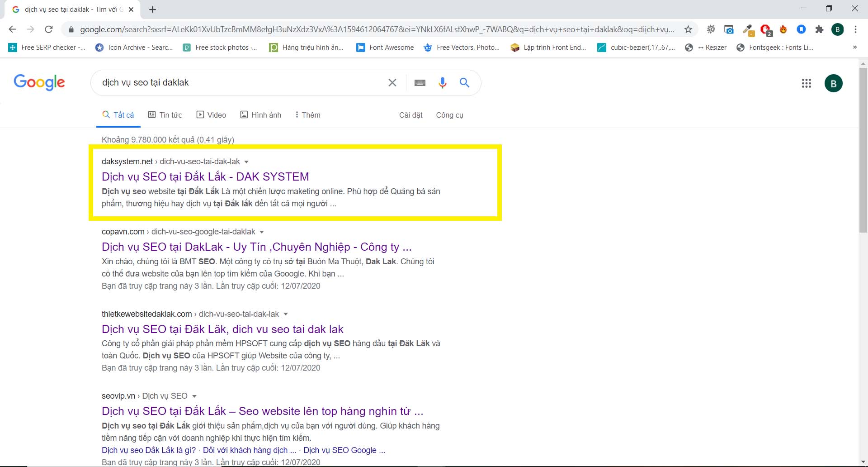
Task: Open cubic-bezier bookmark
Action: pos(636,48)
